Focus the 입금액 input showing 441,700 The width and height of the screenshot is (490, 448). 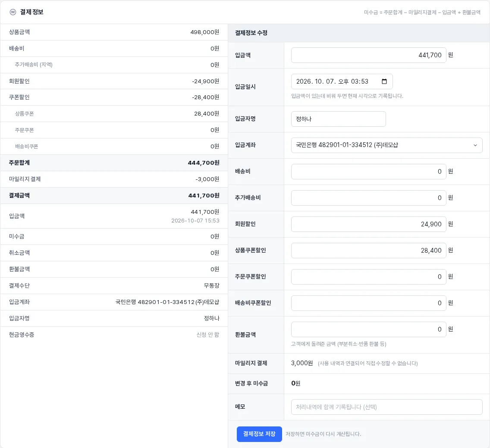click(368, 55)
